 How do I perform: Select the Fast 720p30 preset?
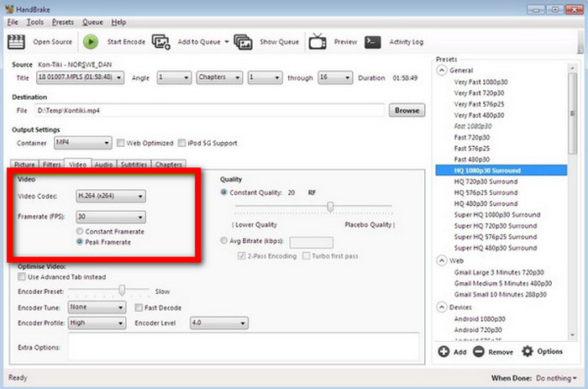coord(472,137)
